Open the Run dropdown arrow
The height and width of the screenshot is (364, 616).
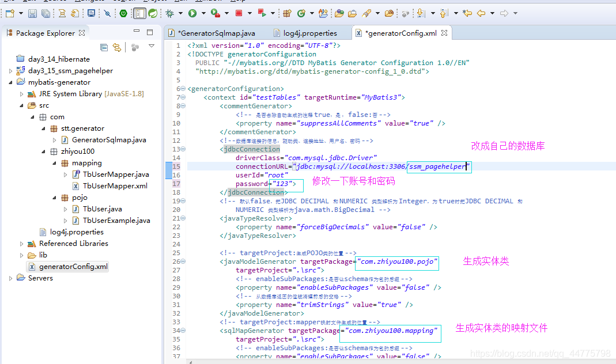(x=203, y=13)
